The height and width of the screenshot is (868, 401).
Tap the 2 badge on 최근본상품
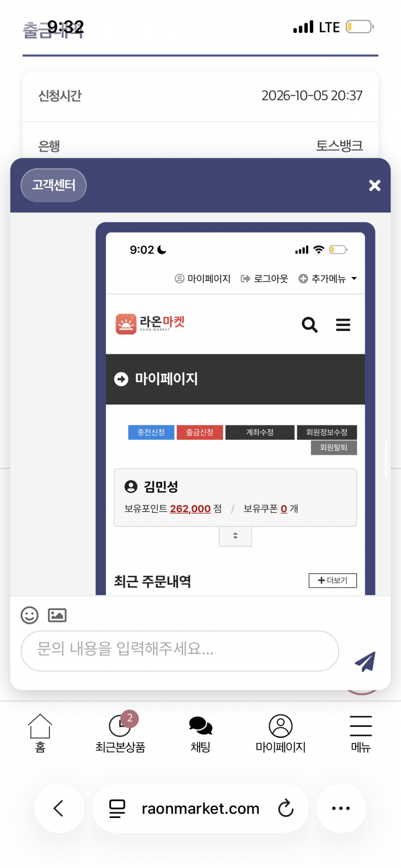point(130,718)
